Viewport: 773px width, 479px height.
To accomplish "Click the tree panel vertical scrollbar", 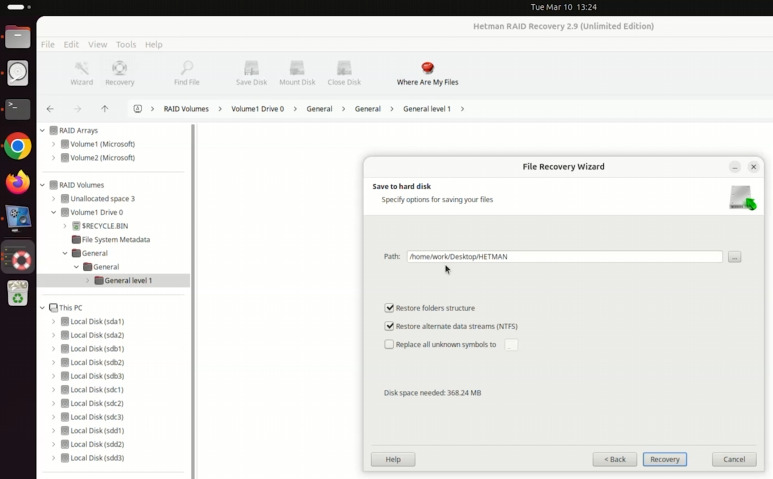I will [x=193, y=301].
